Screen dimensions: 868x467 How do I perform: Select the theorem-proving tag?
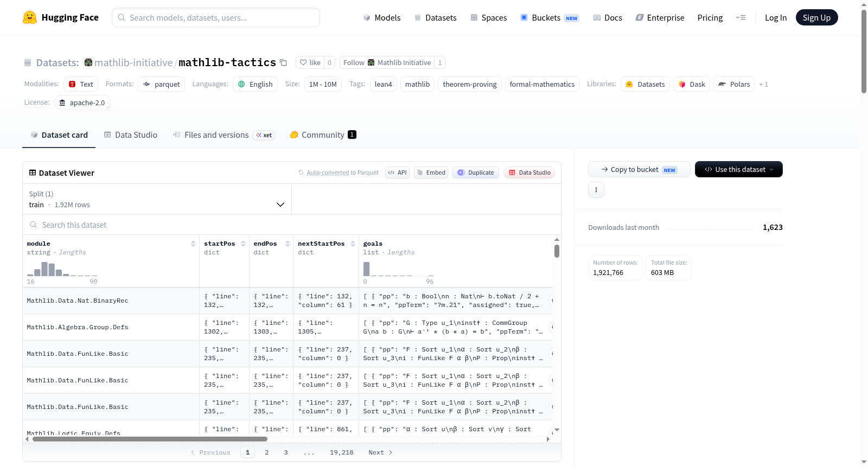pos(470,84)
